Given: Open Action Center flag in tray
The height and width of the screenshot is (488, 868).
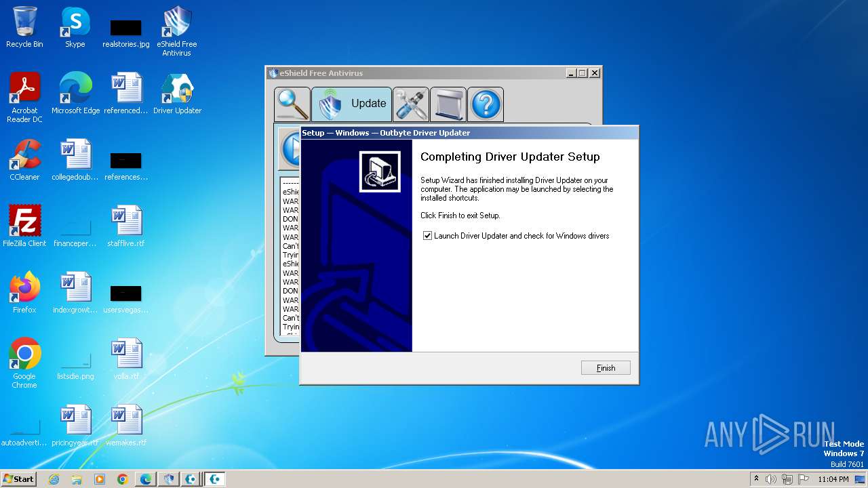Looking at the screenshot, I should [804, 479].
